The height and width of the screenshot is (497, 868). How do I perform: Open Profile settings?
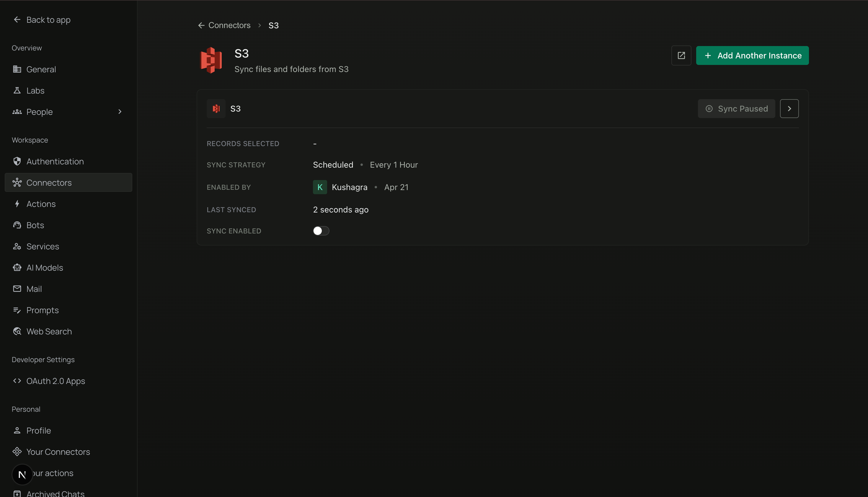[68, 430]
